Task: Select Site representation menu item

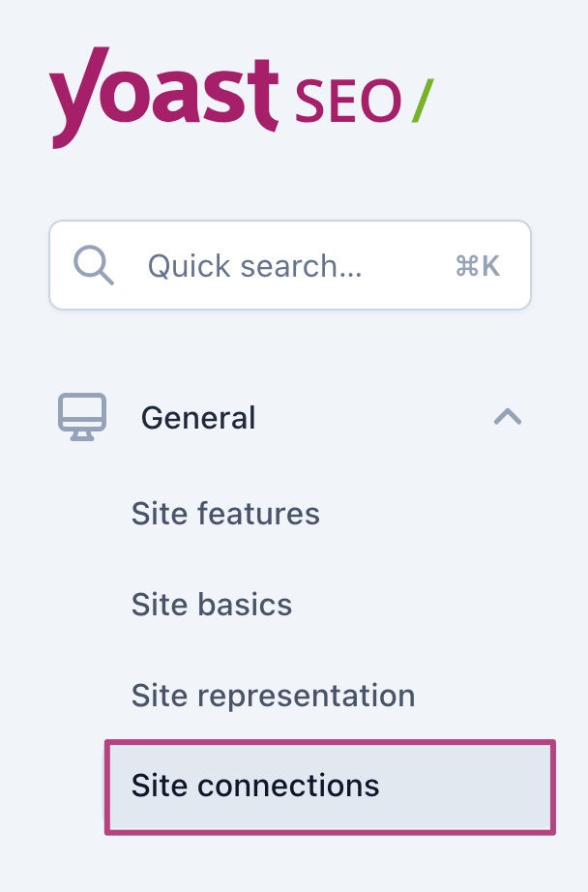Action: tap(273, 696)
